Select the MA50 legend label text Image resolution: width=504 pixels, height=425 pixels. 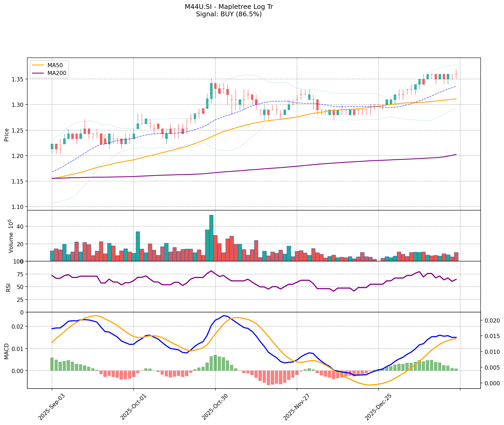point(55,65)
